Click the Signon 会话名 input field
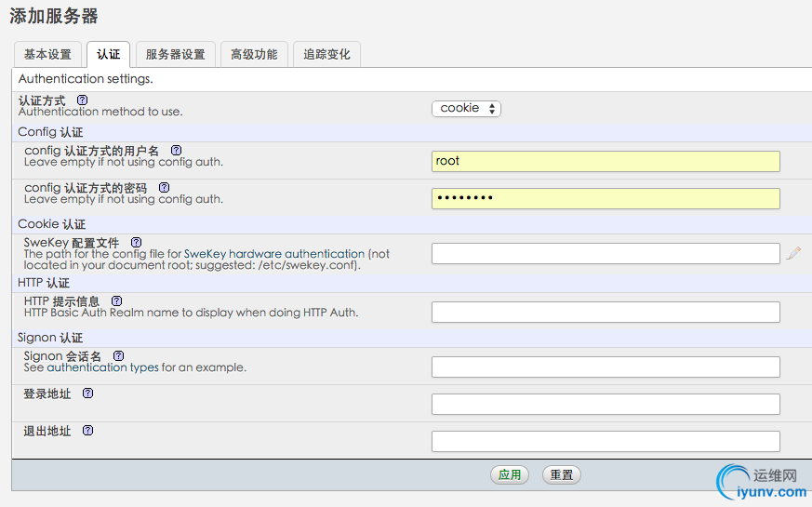Image resolution: width=812 pixels, height=507 pixels. point(606,367)
